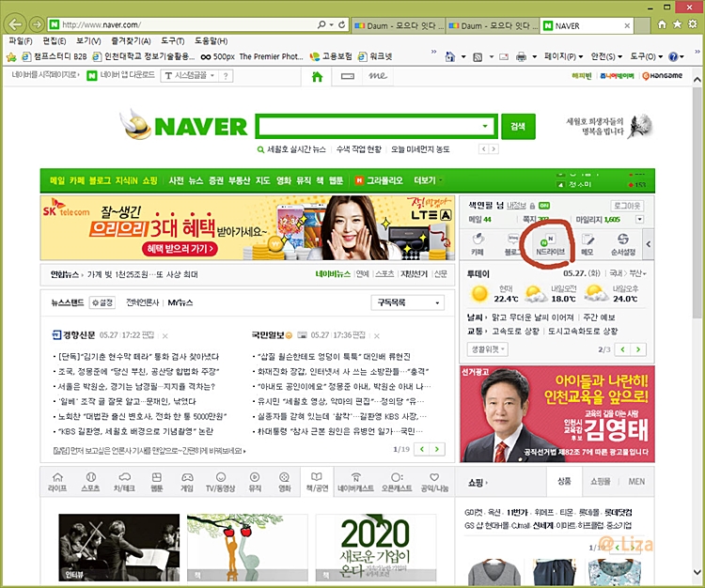Screen dimensions: 705x588
Task: Open the N드라이브 icon
Action: (550, 245)
